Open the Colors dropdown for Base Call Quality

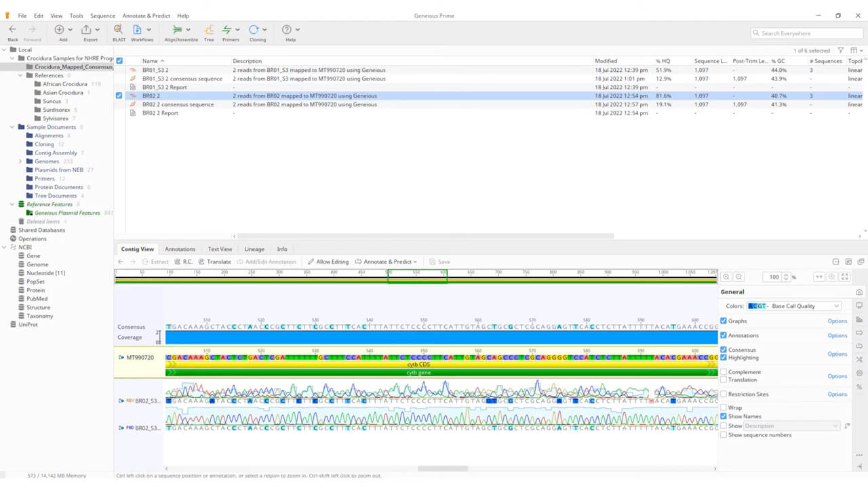click(793, 306)
